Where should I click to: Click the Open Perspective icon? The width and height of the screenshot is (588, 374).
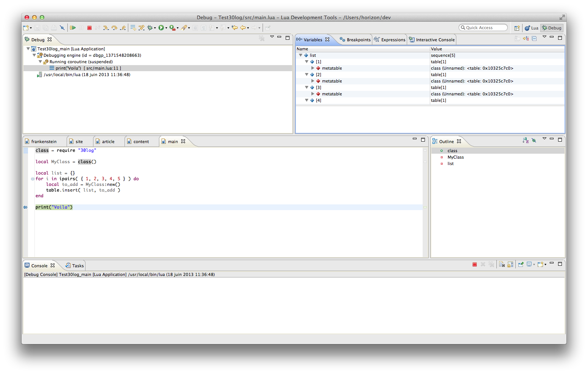tap(517, 28)
